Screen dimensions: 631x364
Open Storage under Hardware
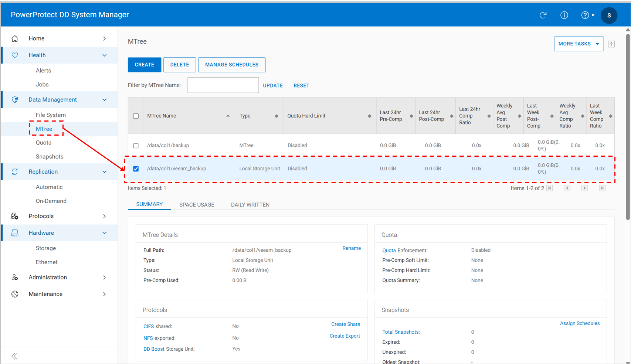coord(46,248)
